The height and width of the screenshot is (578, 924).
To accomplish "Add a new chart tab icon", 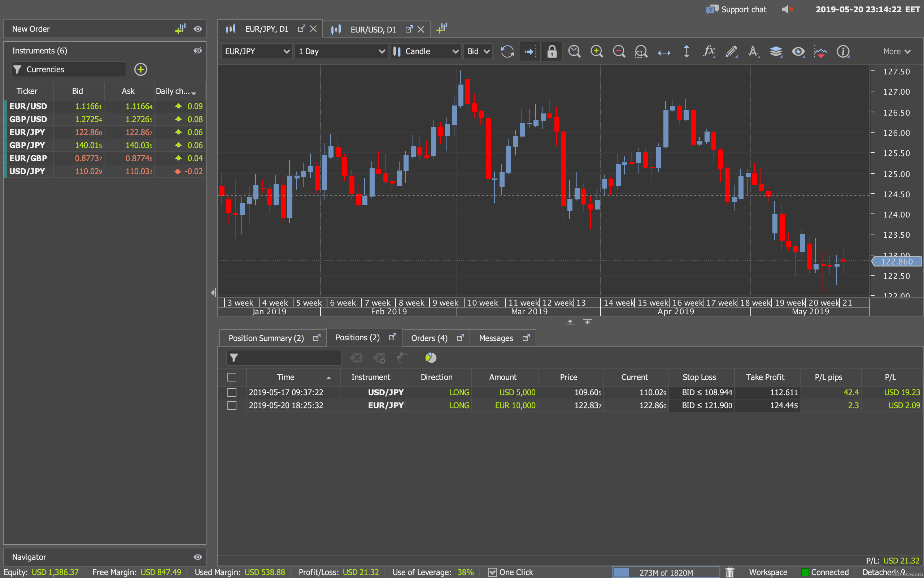I will [441, 28].
